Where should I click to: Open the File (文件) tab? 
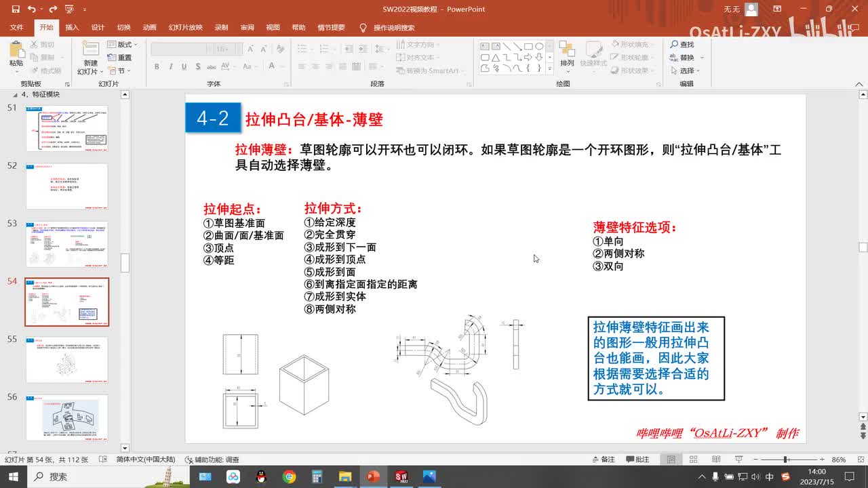pos(16,28)
